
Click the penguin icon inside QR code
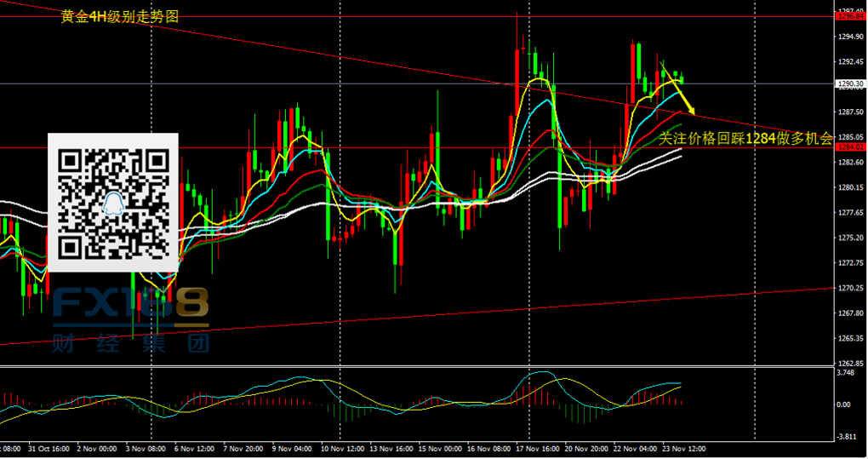pos(112,203)
